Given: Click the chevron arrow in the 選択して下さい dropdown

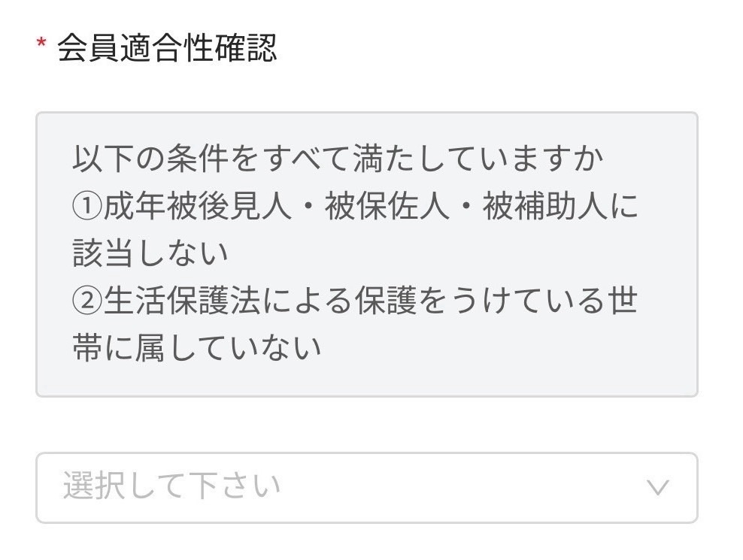Looking at the screenshot, I should [x=658, y=487].
